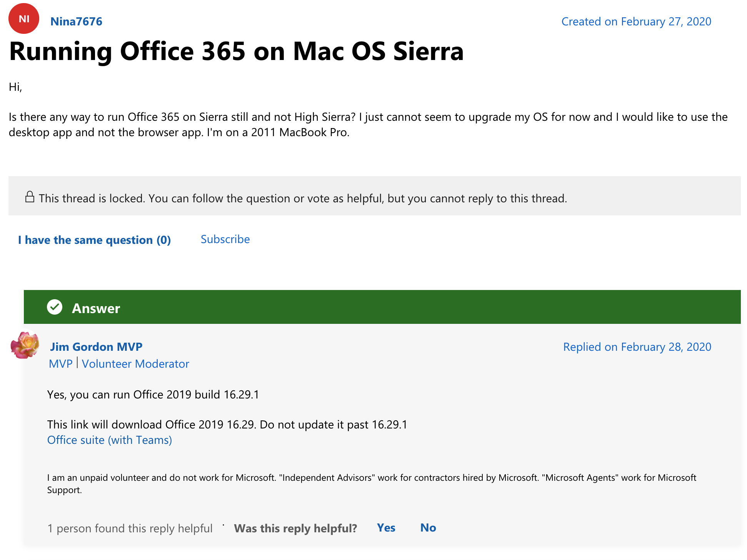Click the unpaid volunteer disclaimer text

(372, 484)
